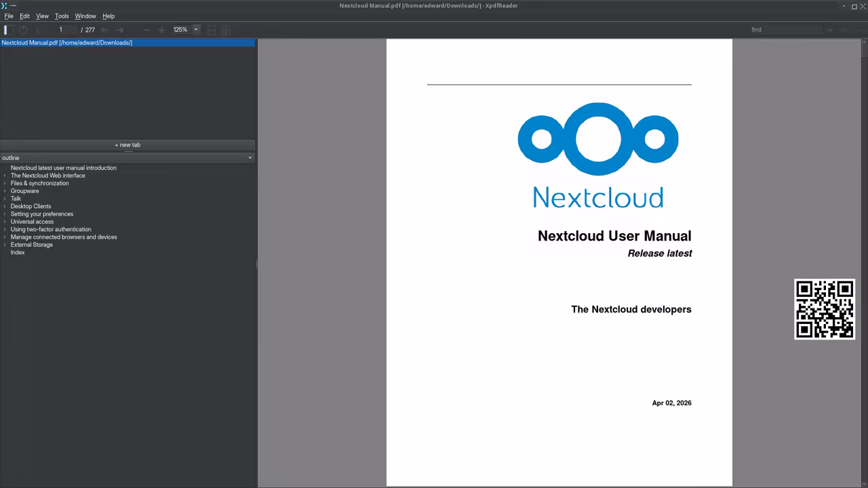Open the View menu
Image resolution: width=868 pixels, height=488 pixels.
[42, 16]
